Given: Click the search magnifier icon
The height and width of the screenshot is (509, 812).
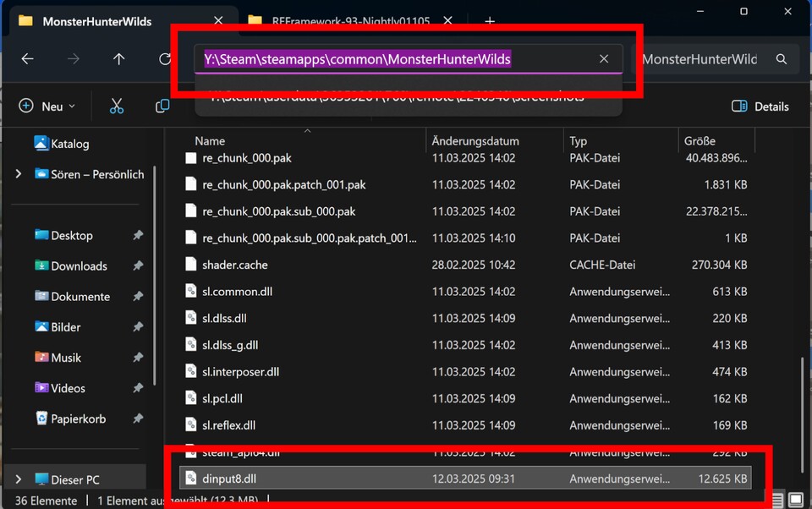Looking at the screenshot, I should [x=780, y=58].
